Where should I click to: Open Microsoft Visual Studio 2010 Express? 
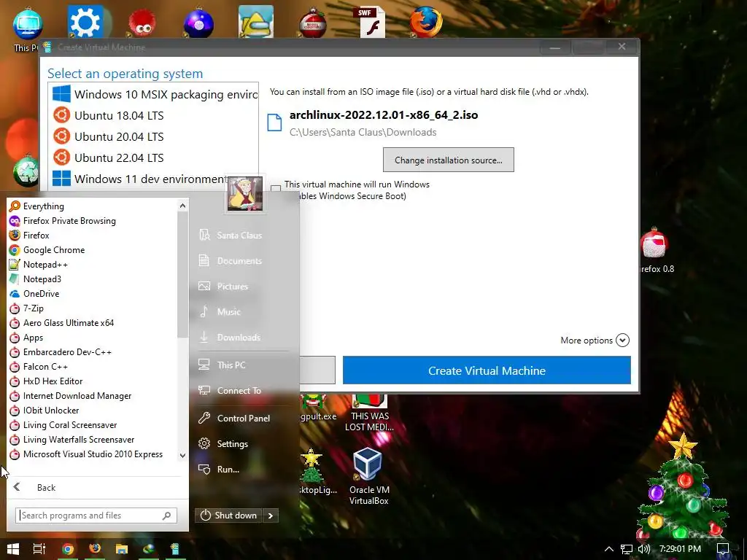(93, 454)
